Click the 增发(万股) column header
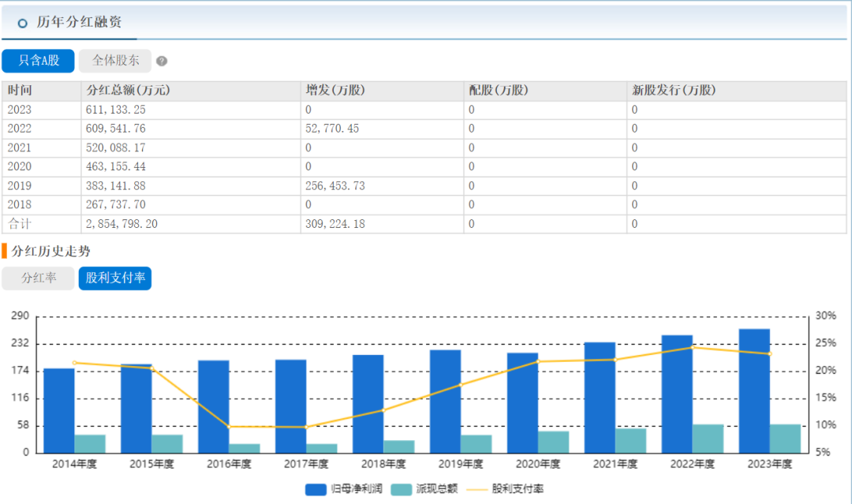The image size is (852, 504). coord(335,91)
